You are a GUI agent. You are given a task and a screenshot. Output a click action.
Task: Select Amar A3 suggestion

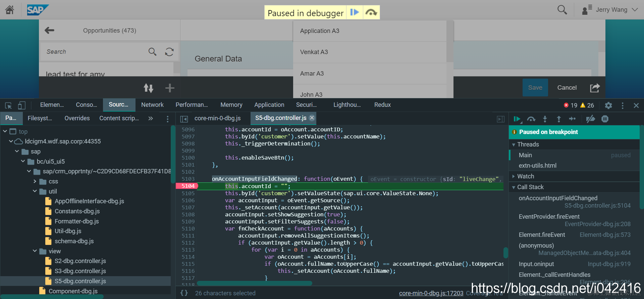pyautogui.click(x=370, y=74)
